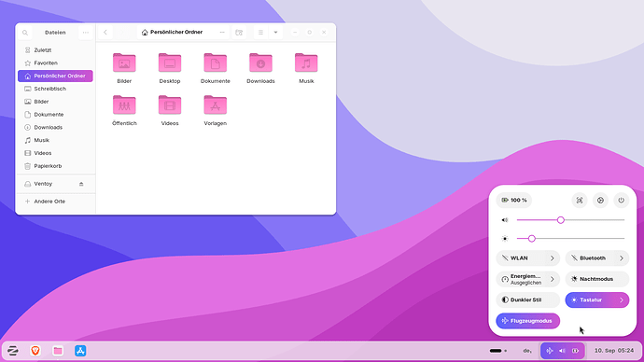Viewport: 644px width, 362px height.
Task: Select Persönlicher Ordner in the sidebar
Action: click(x=55, y=76)
